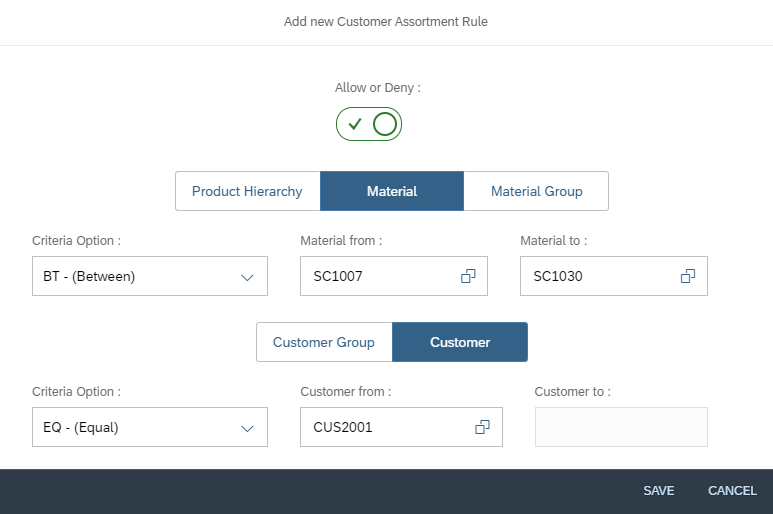Click chevron arrow beside BT - (Between)
The height and width of the screenshot is (514, 773).
[247, 277]
